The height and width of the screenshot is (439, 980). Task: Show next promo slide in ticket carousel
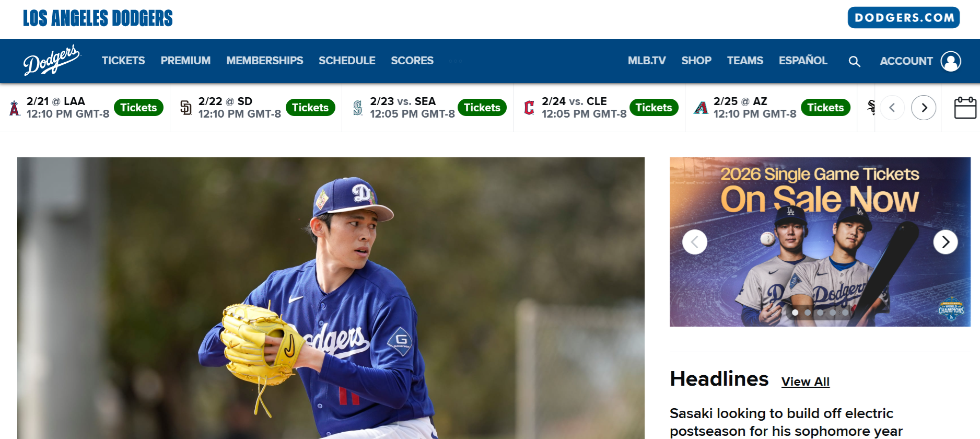click(x=946, y=242)
